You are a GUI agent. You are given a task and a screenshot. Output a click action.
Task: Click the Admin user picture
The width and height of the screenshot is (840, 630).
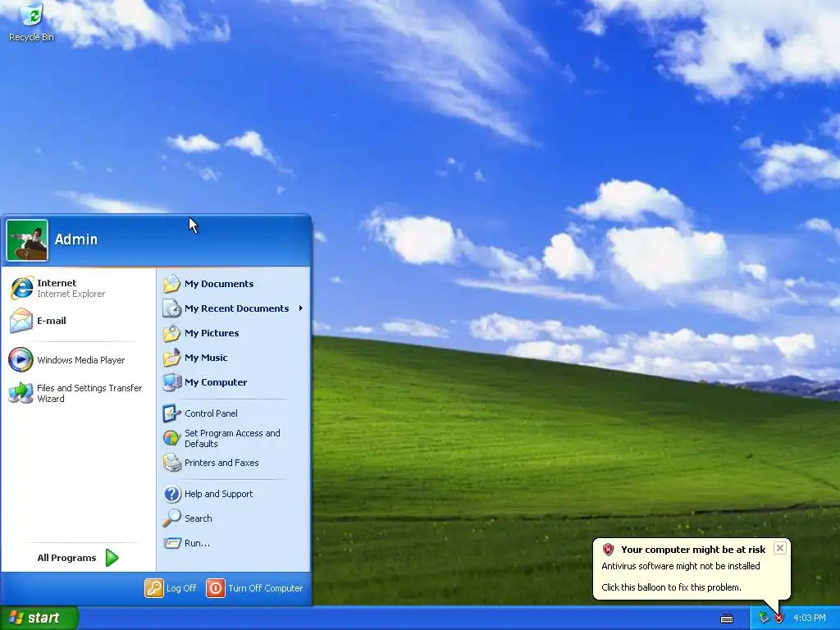27,240
